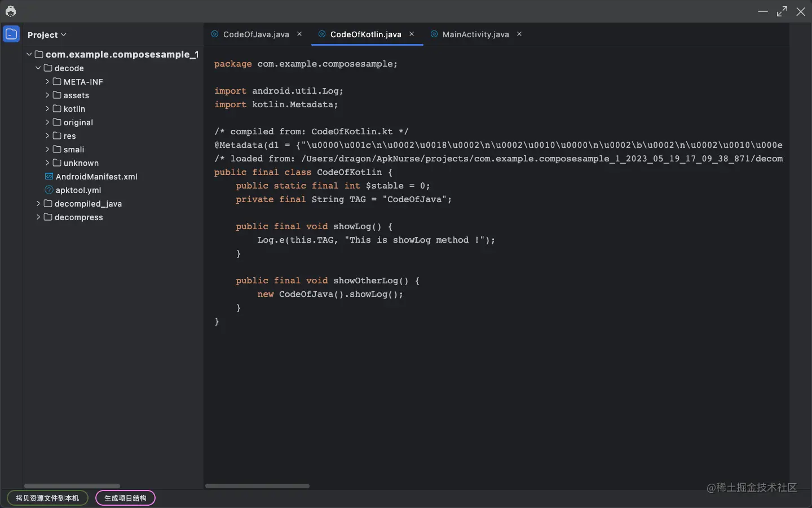Close the MainActivity.java tab
812x508 pixels.
519,34
